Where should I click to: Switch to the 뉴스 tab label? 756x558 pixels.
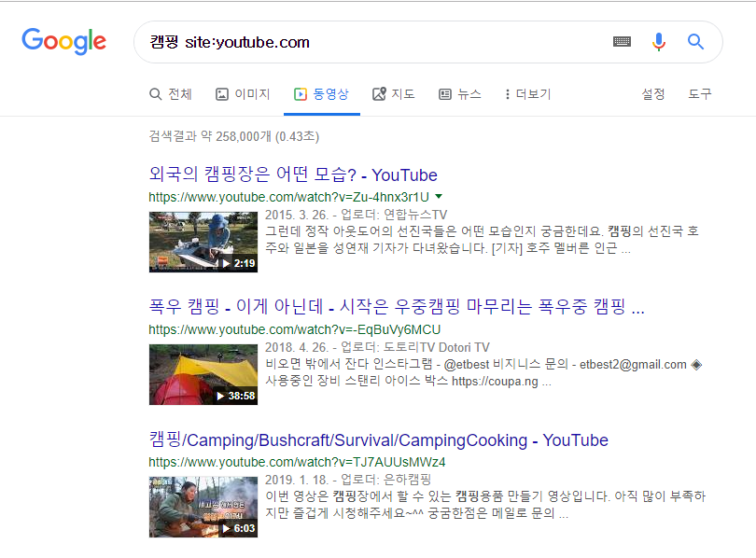click(x=469, y=94)
